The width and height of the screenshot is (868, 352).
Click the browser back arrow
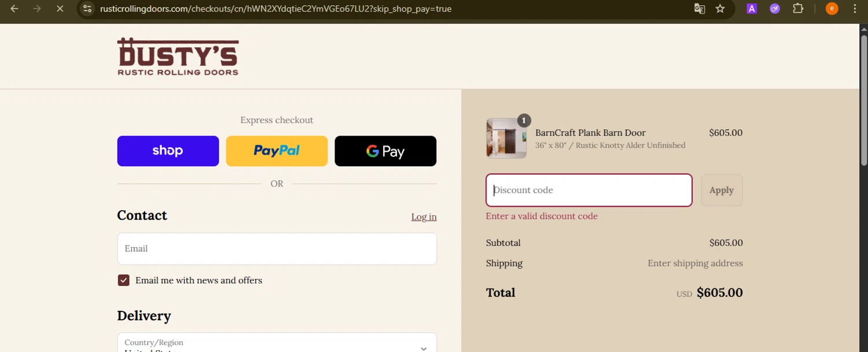pyautogui.click(x=14, y=9)
